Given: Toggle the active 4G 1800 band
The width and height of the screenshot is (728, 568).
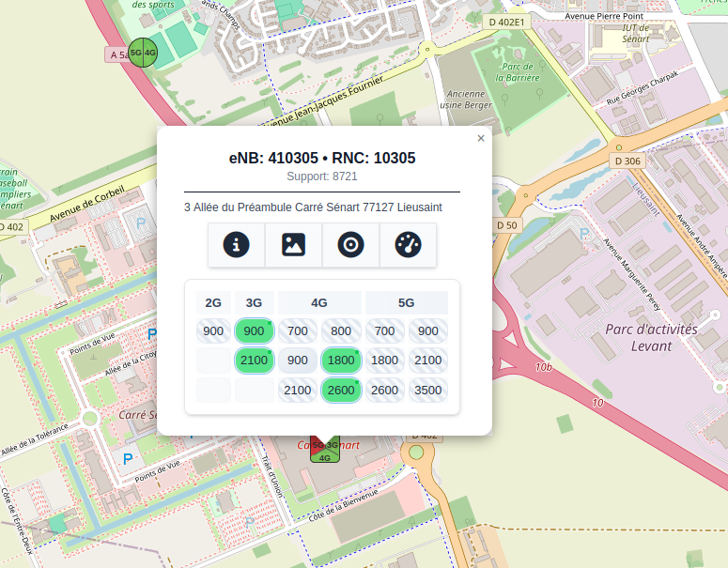Looking at the screenshot, I should pyautogui.click(x=341, y=361).
